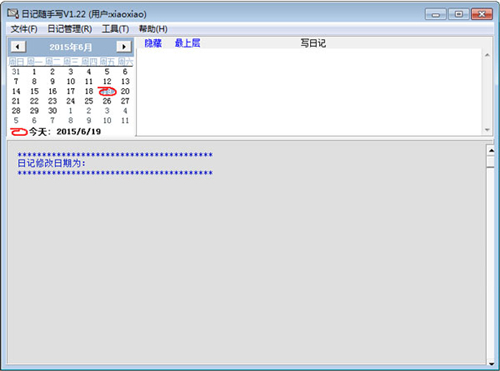Select date 20 in calendar
The image size is (500, 371).
(125, 91)
